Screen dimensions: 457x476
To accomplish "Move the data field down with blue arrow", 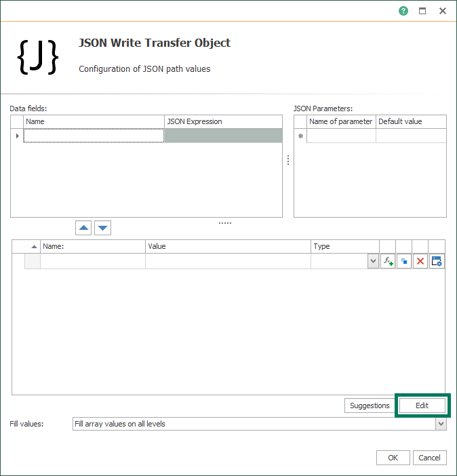I will coord(102,228).
